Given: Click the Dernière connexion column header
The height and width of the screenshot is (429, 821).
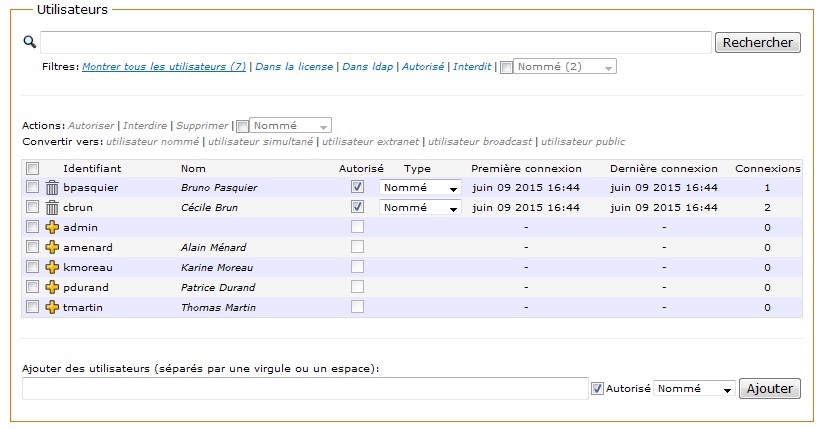Looking at the screenshot, I should [663, 168].
